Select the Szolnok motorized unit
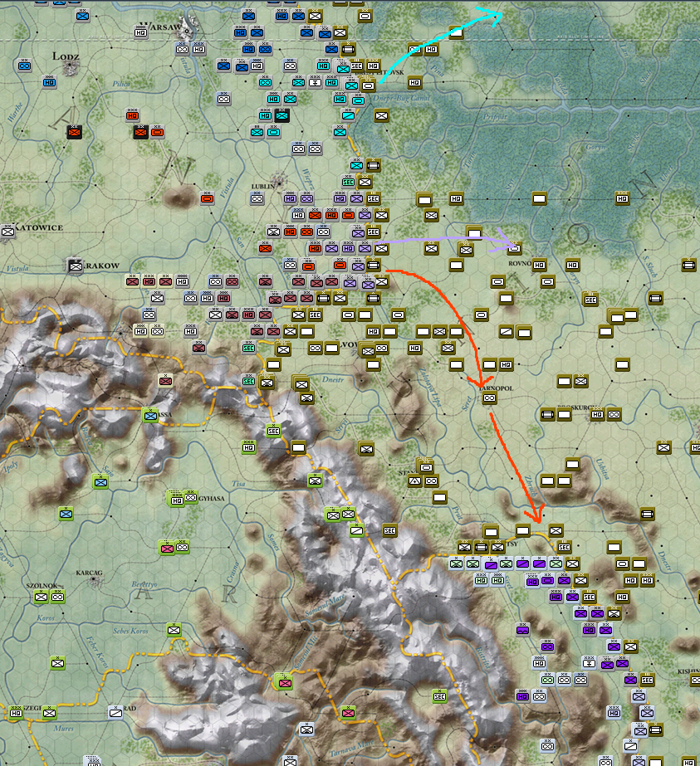 point(57,597)
